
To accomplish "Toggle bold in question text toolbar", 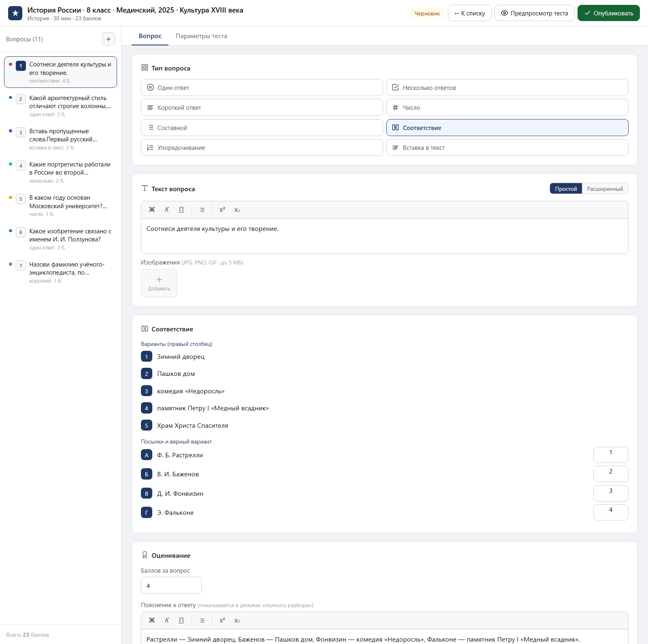I will tap(152, 210).
